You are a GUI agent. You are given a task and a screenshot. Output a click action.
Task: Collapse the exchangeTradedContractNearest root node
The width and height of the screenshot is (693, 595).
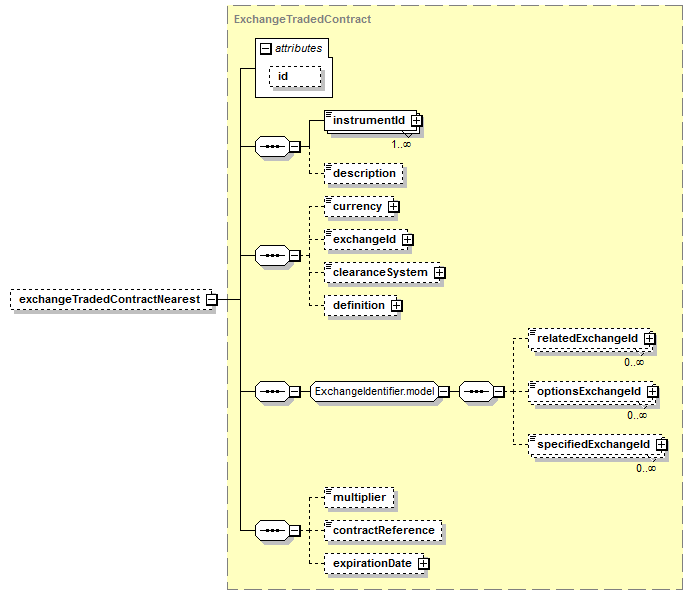click(212, 299)
